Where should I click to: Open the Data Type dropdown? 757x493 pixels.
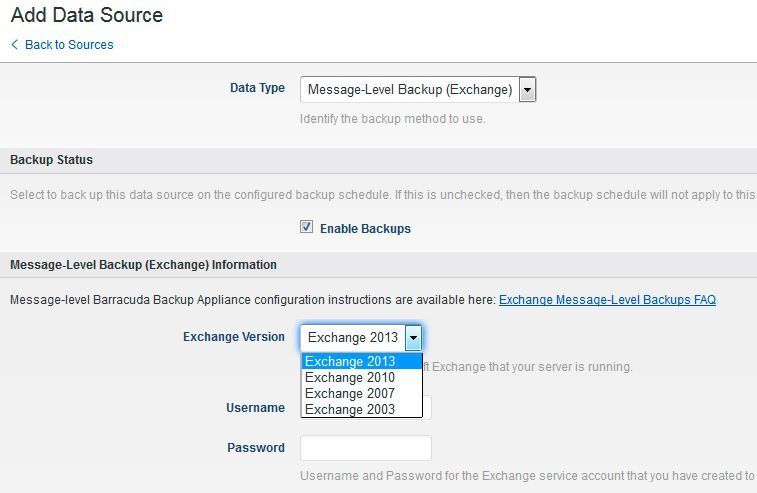pos(418,89)
